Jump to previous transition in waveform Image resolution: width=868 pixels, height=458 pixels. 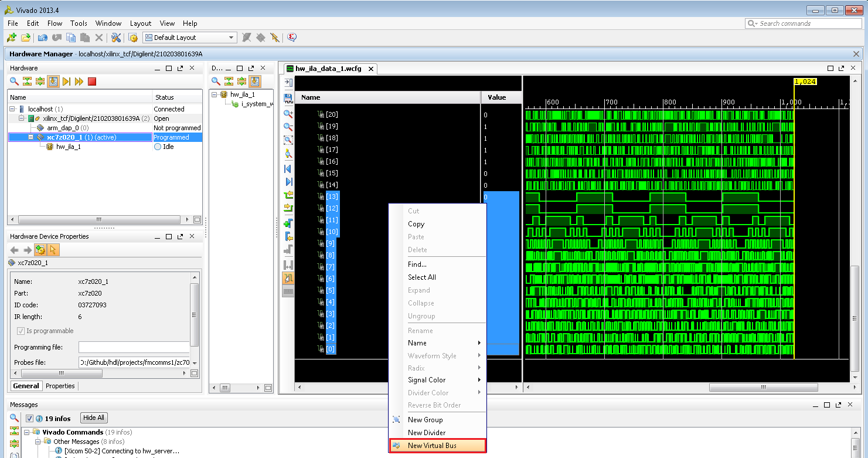(x=288, y=195)
